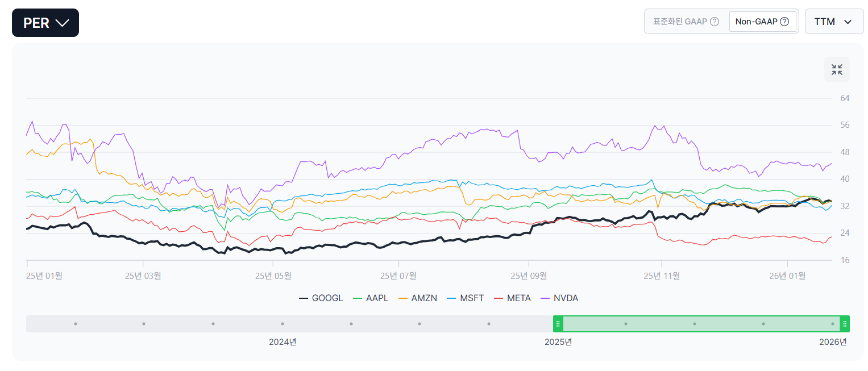Click the right range slider handle
This screenshot has width=868, height=371.
click(x=845, y=324)
